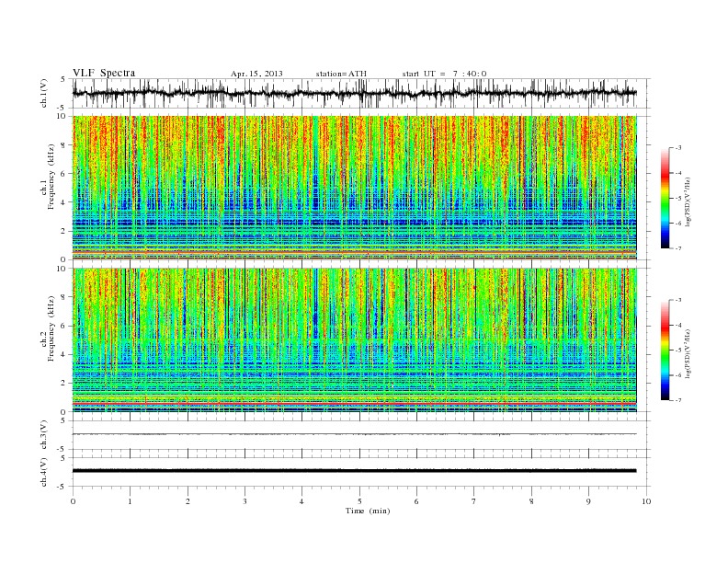Click the "-7" tick on ch.2 colorbar
Viewport: 728px width, 563px height.
(x=678, y=400)
